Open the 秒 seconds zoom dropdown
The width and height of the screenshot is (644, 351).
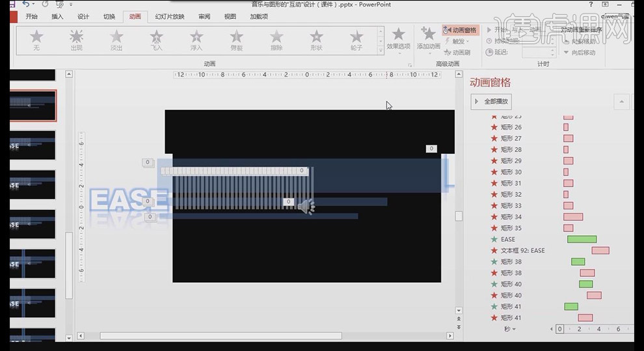[x=509, y=329]
